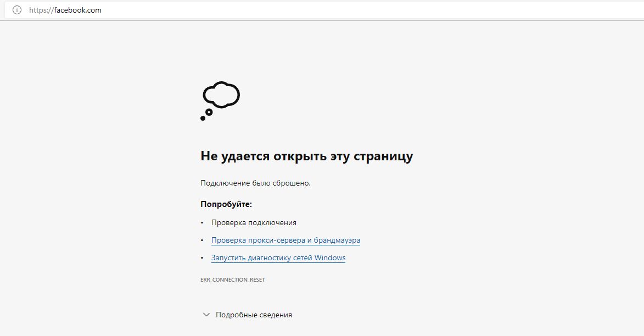Click the heading Не удается открыть эту страницу

point(306,156)
